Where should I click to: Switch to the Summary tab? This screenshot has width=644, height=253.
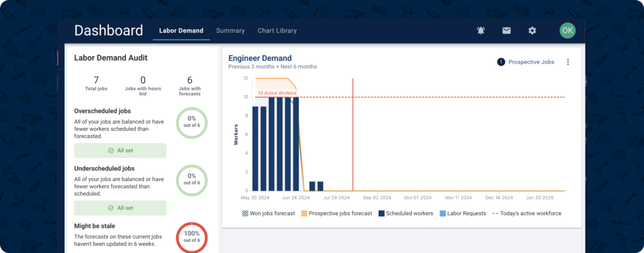230,31
